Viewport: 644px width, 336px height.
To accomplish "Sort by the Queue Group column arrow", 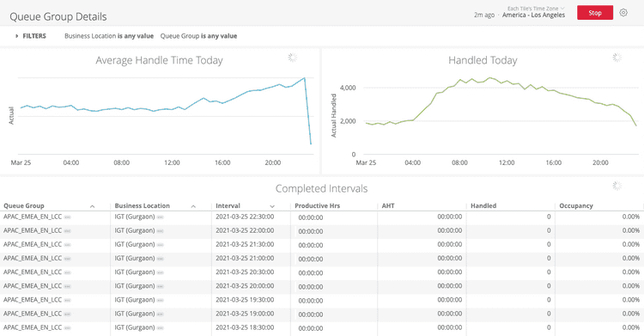I will click(93, 206).
